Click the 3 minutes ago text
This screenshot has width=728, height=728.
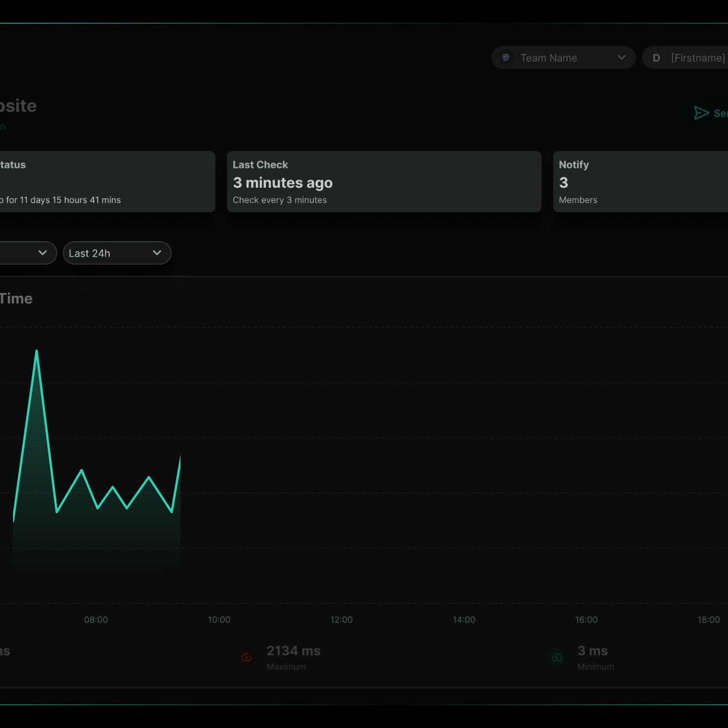[x=283, y=183]
